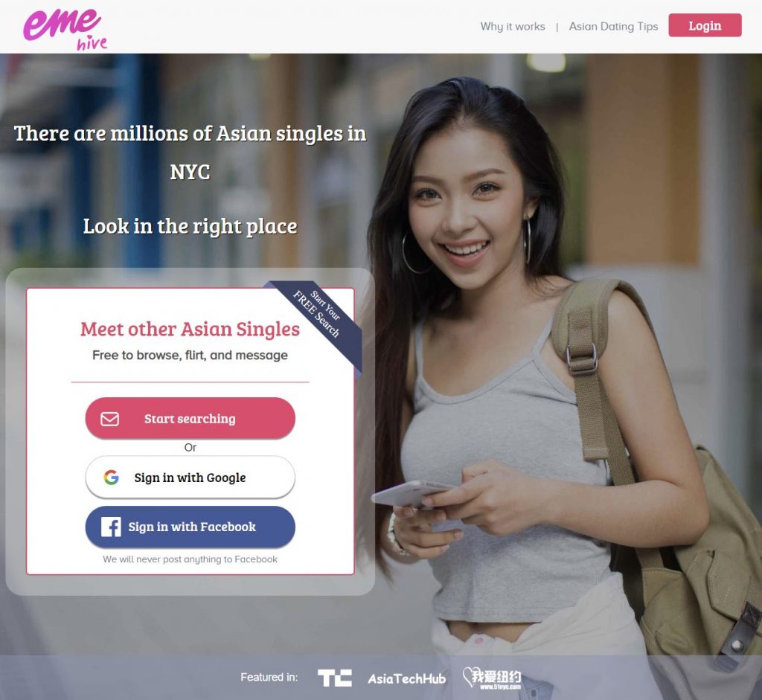The width and height of the screenshot is (762, 700).
Task: Click the TechCrunch logo in footer
Action: [x=334, y=678]
